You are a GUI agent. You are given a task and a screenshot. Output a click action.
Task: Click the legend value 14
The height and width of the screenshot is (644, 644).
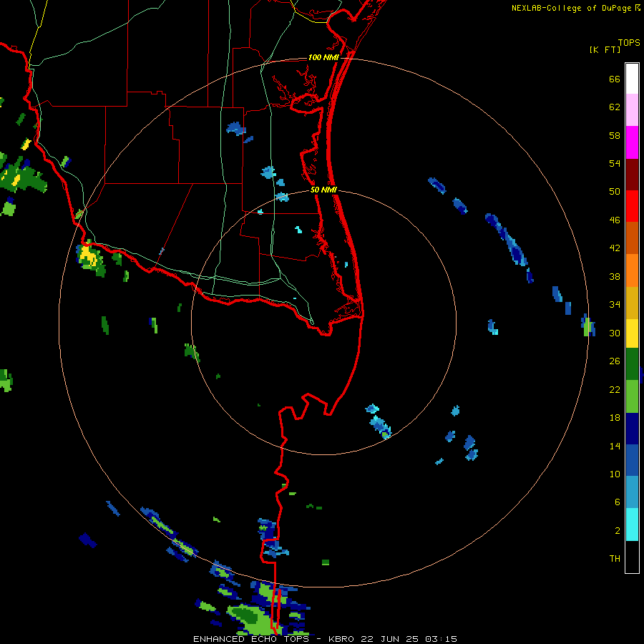615,446
